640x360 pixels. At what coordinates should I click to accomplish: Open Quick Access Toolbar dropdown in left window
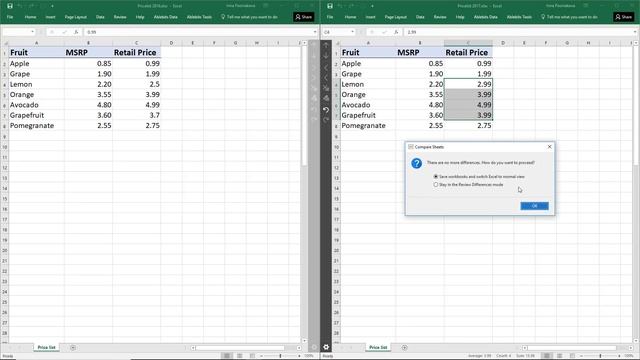52,6
